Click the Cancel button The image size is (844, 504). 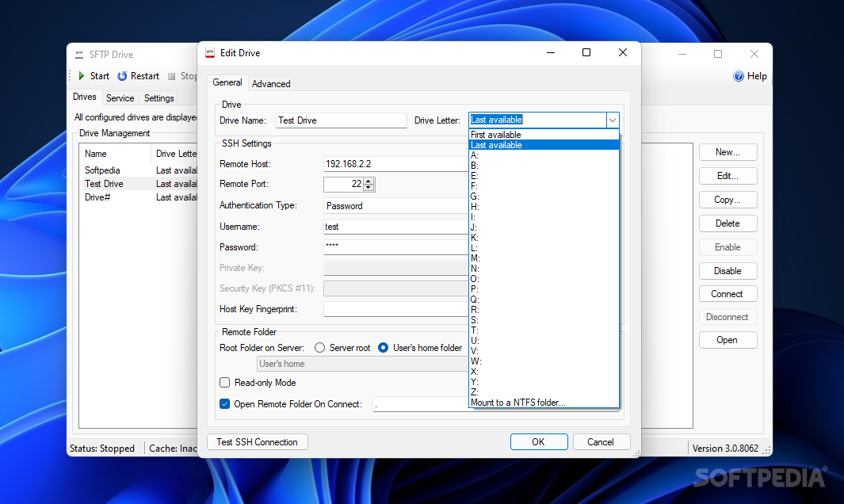click(601, 442)
